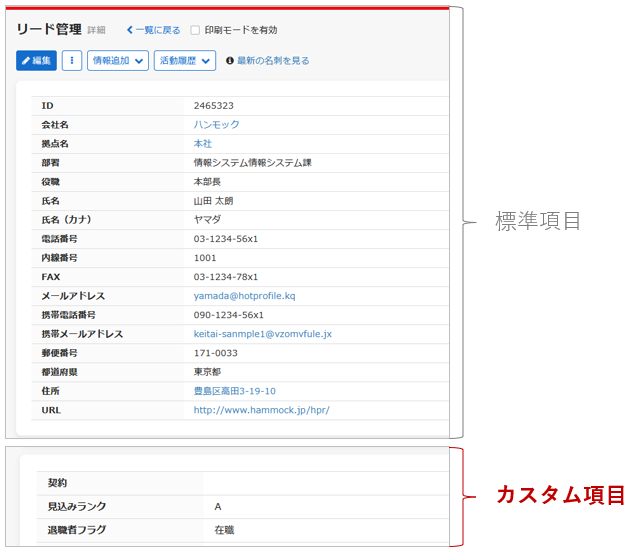The width and height of the screenshot is (639, 552).
Task: Expand the 情報追加 dropdown
Action: point(118,61)
